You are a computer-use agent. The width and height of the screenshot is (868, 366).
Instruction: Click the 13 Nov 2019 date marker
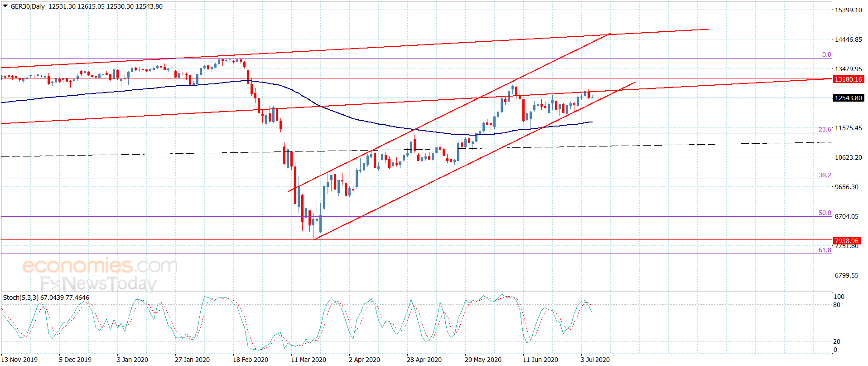tap(19, 360)
